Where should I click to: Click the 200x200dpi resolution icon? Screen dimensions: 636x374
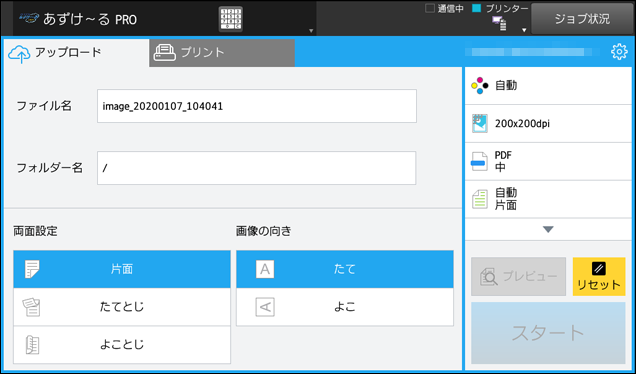coord(479,124)
